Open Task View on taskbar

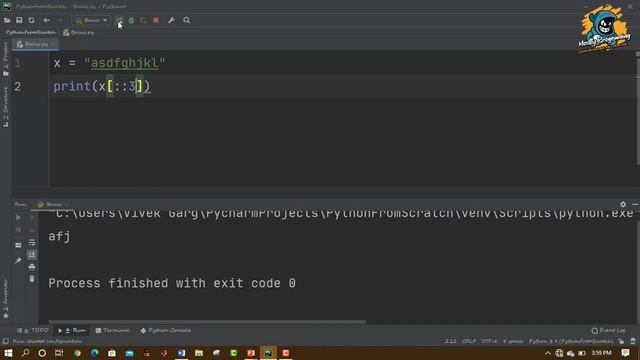pos(59,353)
